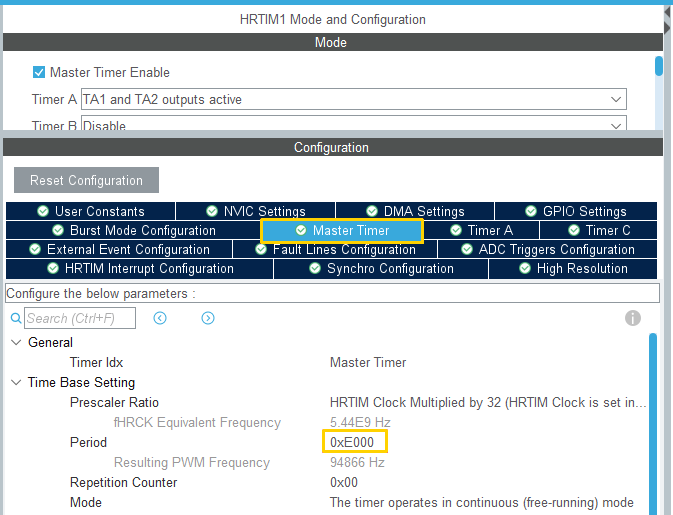Click the green check on Burst Mode Configuration
This screenshot has width=673, height=515.
(x=58, y=230)
